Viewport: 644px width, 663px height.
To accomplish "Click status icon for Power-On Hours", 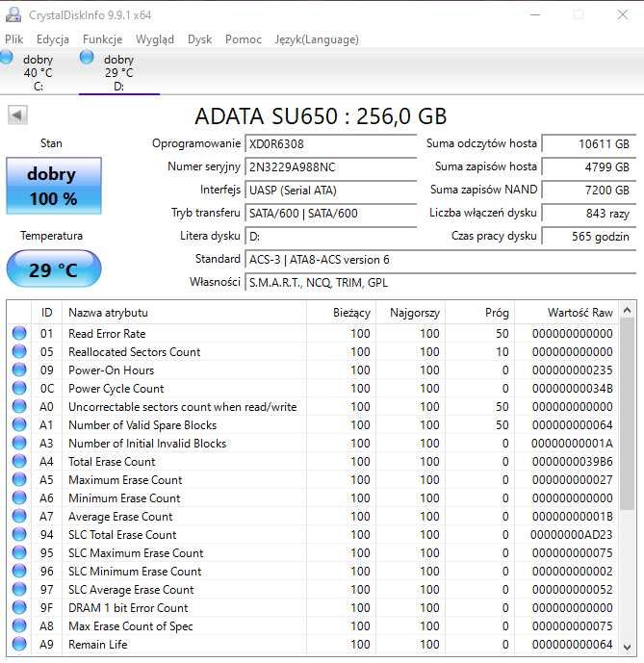I will pyautogui.click(x=19, y=370).
